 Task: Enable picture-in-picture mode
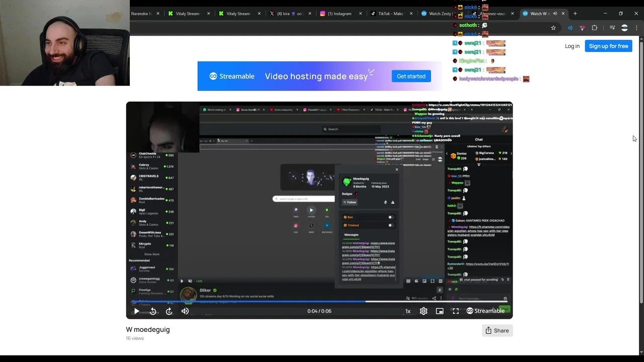pos(440,311)
